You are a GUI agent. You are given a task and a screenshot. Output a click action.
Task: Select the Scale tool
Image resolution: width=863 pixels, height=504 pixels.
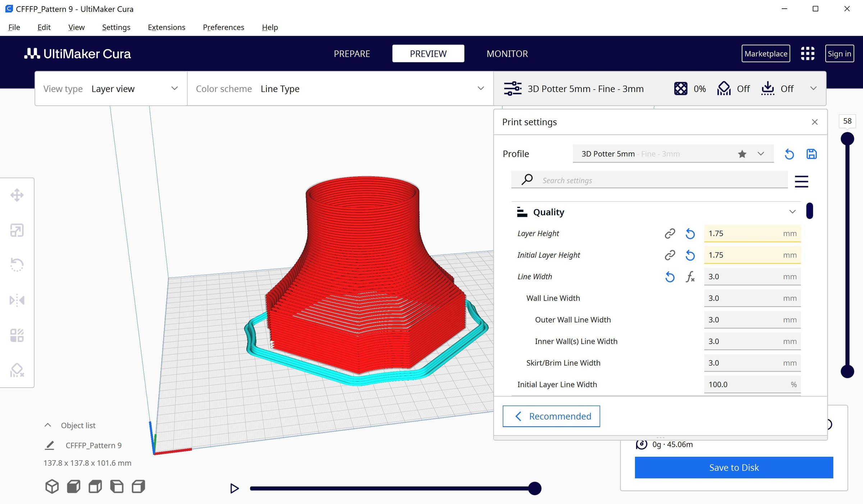click(x=17, y=230)
